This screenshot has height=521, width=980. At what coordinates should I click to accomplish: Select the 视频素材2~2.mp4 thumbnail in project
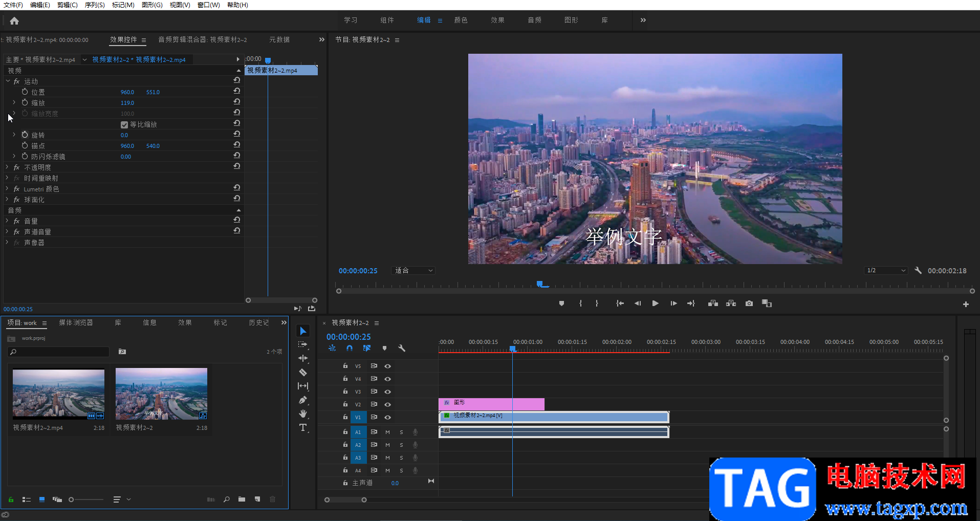58,393
